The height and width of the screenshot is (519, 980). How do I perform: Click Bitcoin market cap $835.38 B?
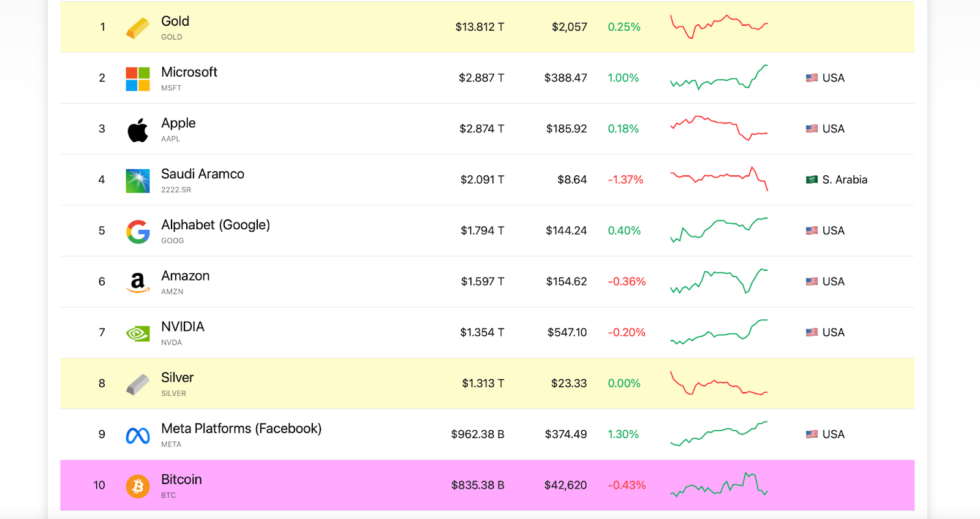tap(478, 485)
